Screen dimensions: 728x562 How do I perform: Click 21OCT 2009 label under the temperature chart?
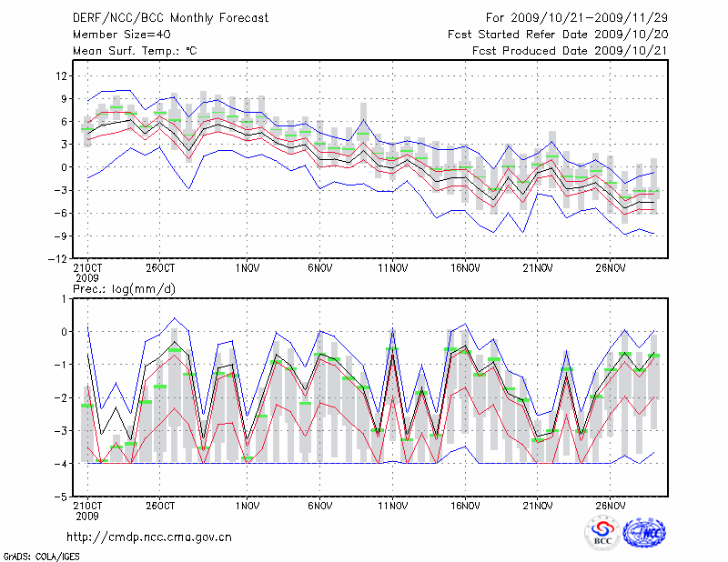(86, 271)
